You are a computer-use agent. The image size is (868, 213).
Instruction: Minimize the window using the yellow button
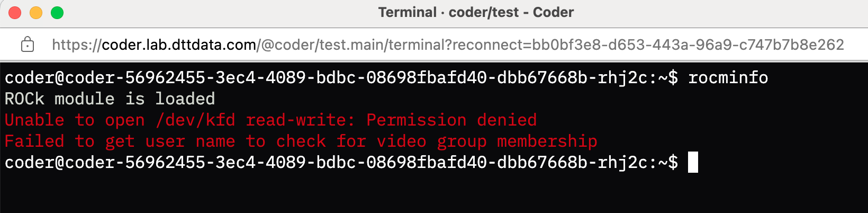point(36,13)
